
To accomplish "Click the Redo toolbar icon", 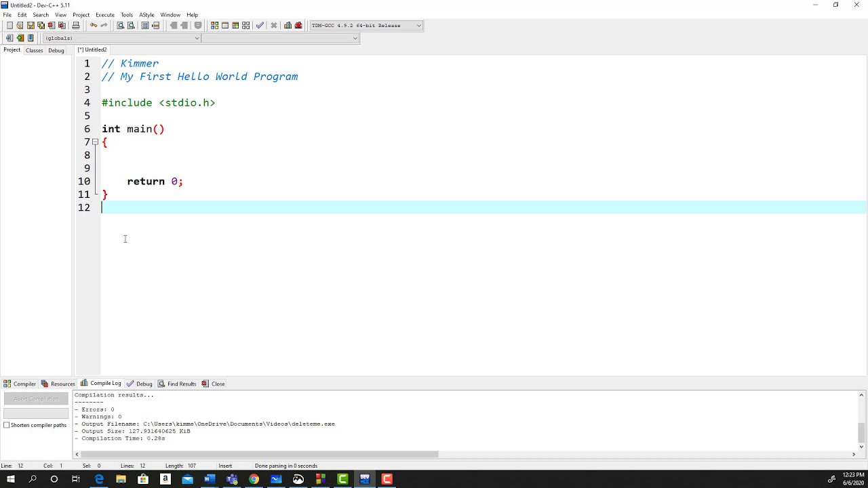I will (104, 25).
